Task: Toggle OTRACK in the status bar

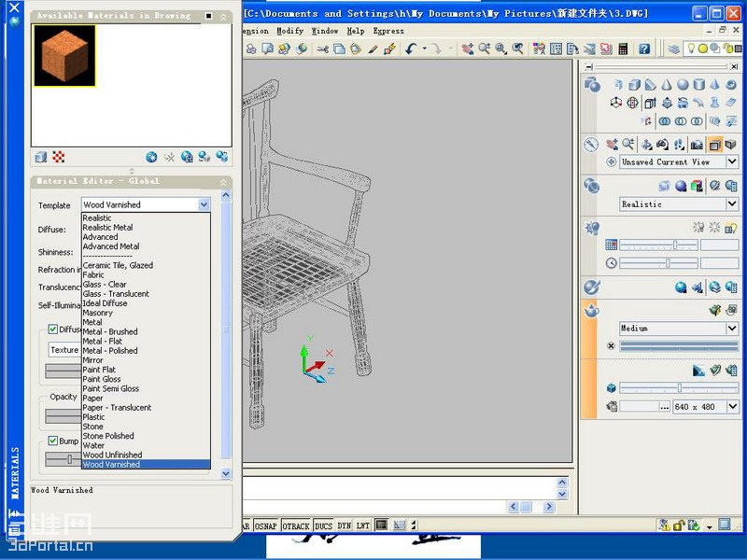Action: (296, 525)
